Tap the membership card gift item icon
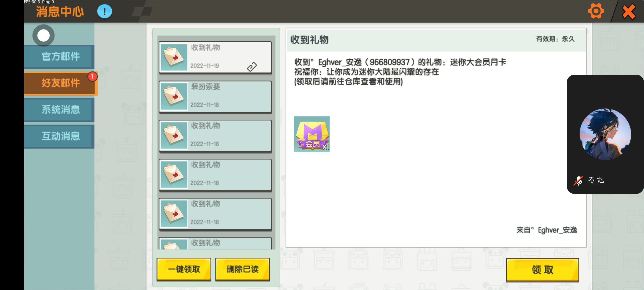Viewport: 644px width, 290px height. [312, 134]
